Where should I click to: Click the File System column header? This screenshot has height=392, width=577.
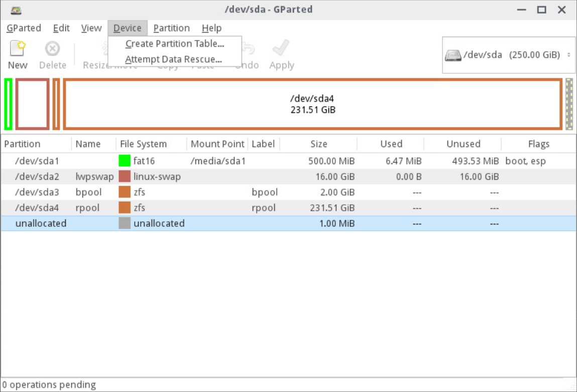144,144
